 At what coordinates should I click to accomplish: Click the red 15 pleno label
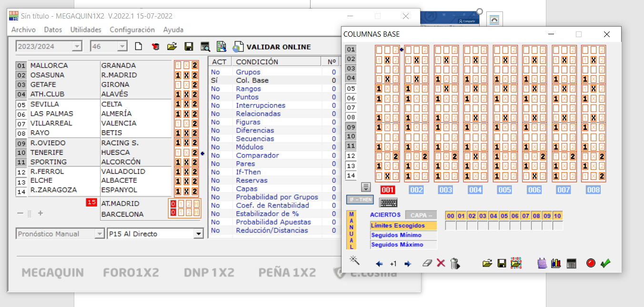tap(91, 203)
